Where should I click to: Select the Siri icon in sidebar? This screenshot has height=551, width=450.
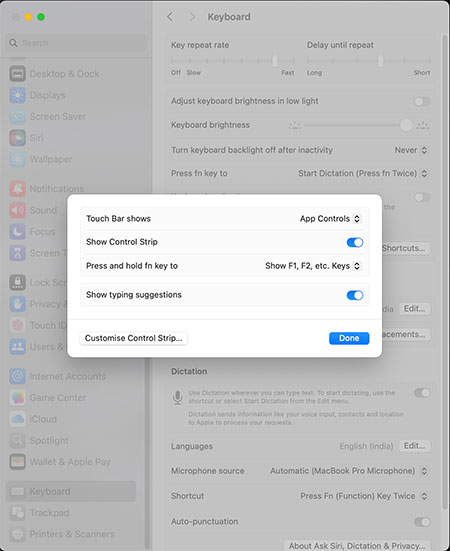(17, 138)
